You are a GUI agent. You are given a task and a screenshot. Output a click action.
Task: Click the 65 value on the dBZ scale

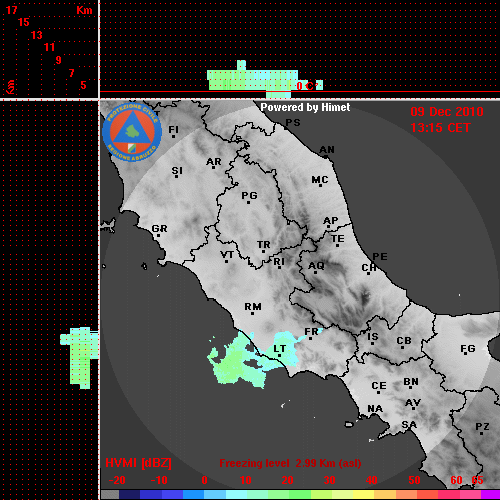(477, 480)
